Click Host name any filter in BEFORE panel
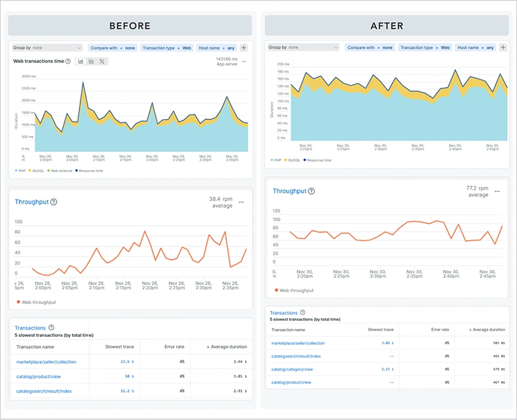 coord(216,48)
